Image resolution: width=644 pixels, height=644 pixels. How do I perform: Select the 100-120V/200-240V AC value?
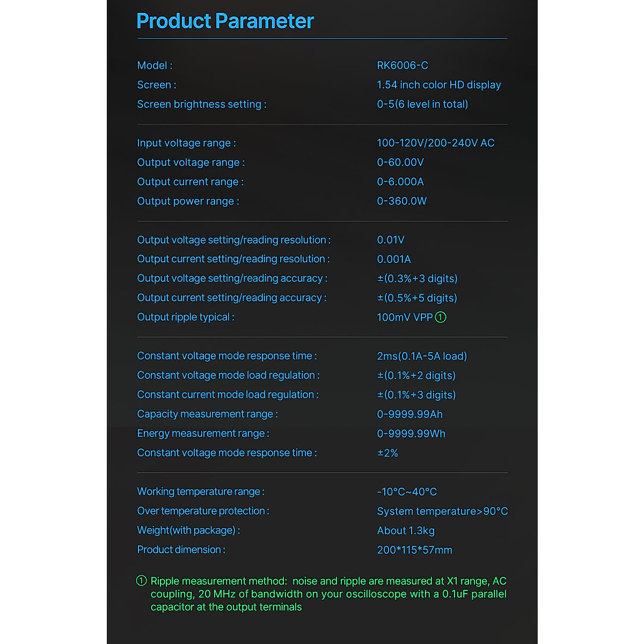[x=435, y=143]
